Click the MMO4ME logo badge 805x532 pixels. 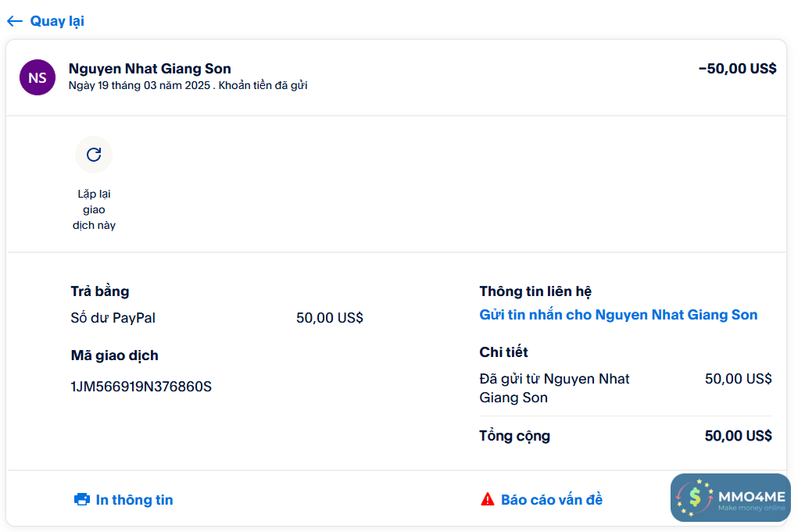click(730, 498)
